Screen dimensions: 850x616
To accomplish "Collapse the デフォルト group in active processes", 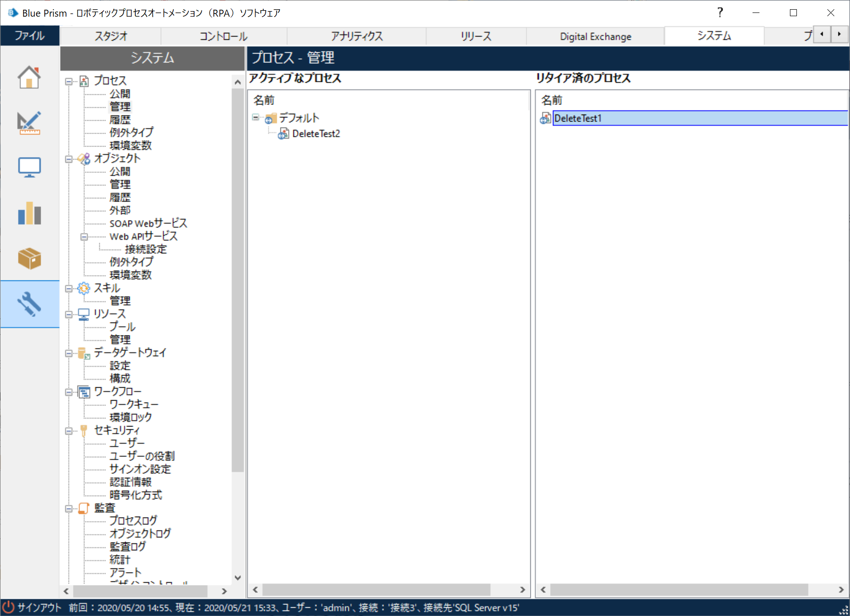I will point(255,117).
